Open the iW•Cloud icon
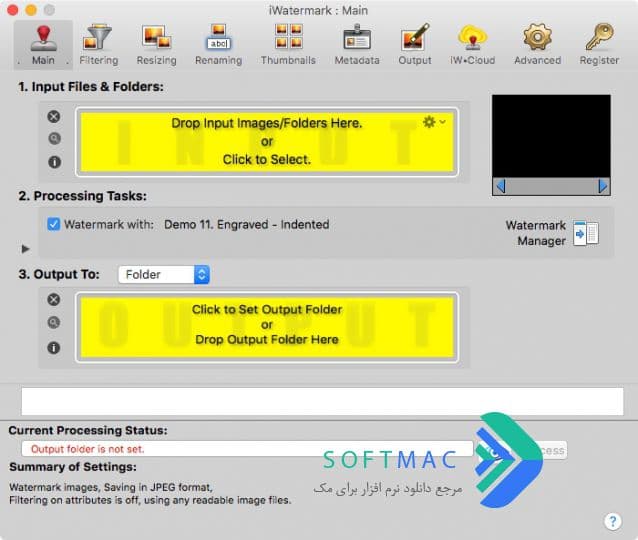This screenshot has height=540, width=638. 472,37
